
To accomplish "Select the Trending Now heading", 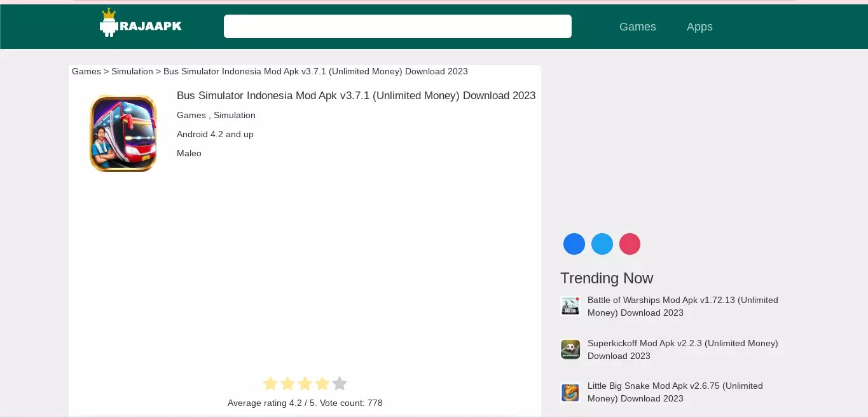I will 607,278.
